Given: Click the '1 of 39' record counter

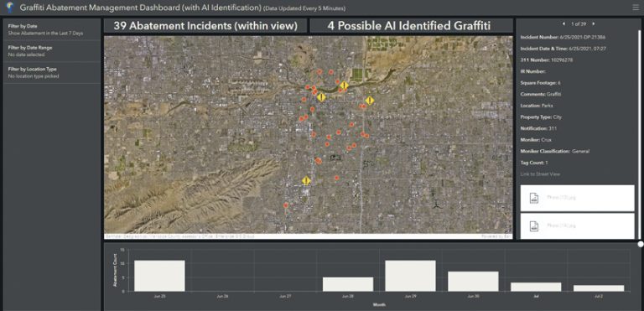Looking at the screenshot, I should click(x=579, y=23).
